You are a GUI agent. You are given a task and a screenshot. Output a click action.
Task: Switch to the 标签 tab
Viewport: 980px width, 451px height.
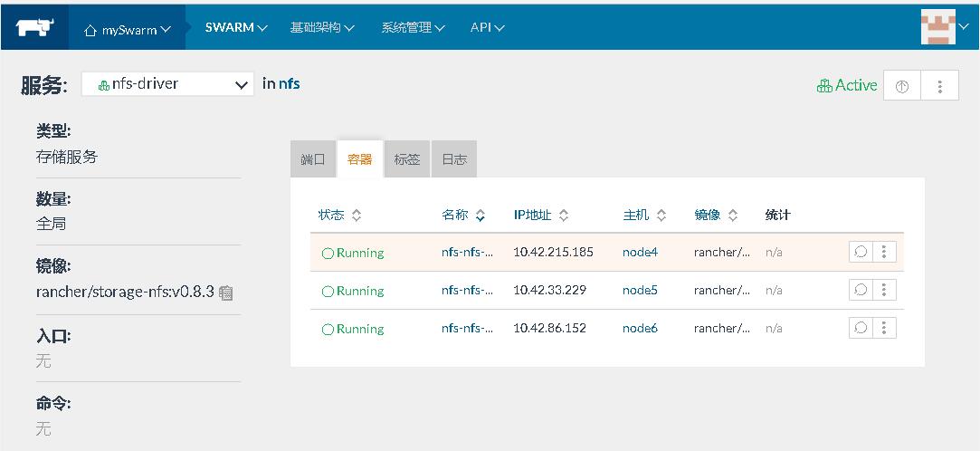407,159
